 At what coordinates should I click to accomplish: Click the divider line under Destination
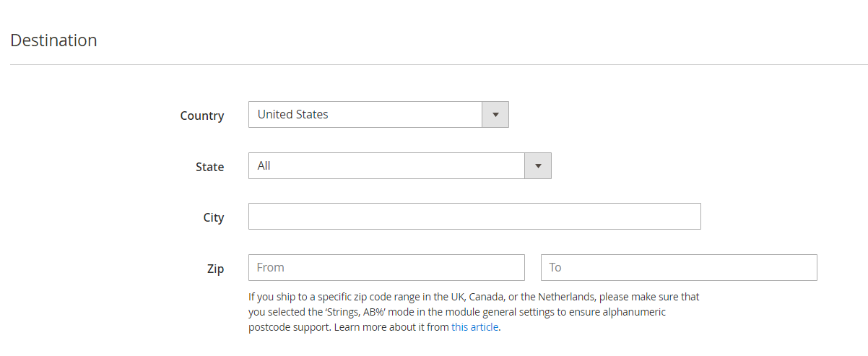(x=439, y=64)
